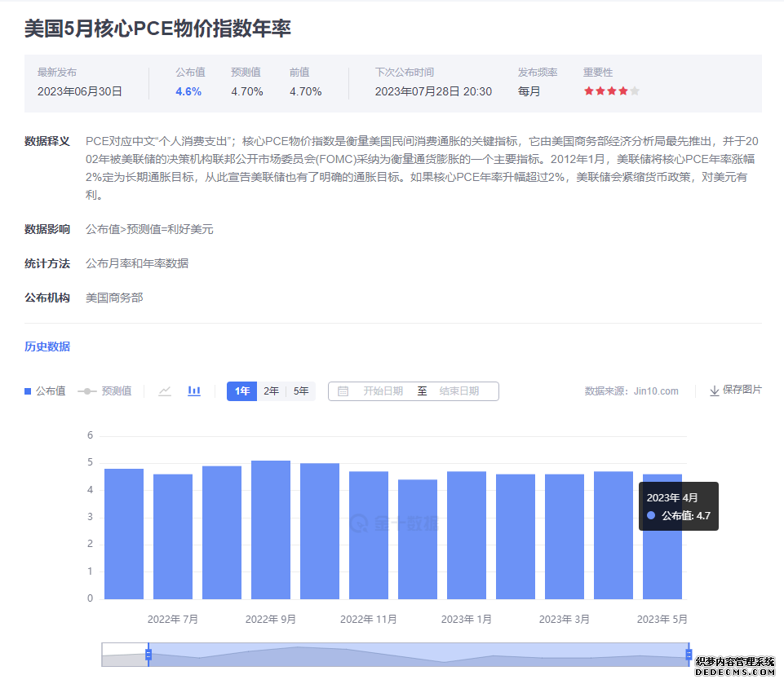Click the page title 美国5月核心PCE物价指数年率
Screen dimensions: 784x684
pos(157,29)
